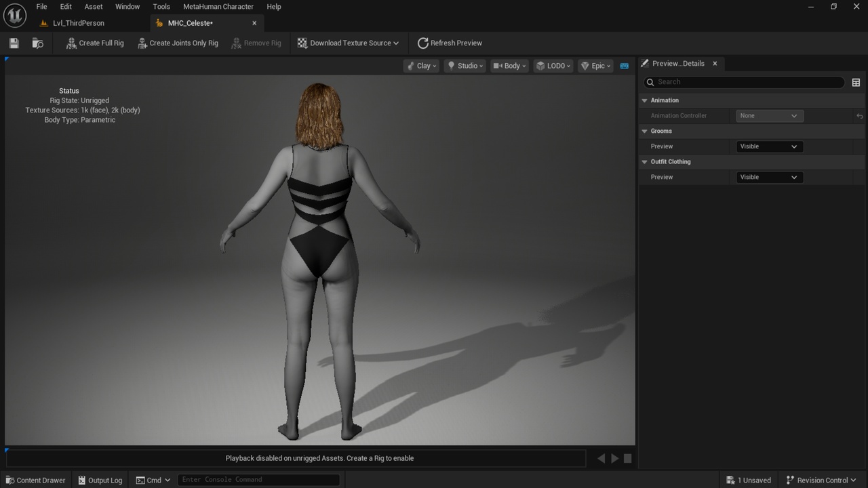Image resolution: width=868 pixels, height=488 pixels.
Task: Click the play backward button
Action: click(x=601, y=458)
